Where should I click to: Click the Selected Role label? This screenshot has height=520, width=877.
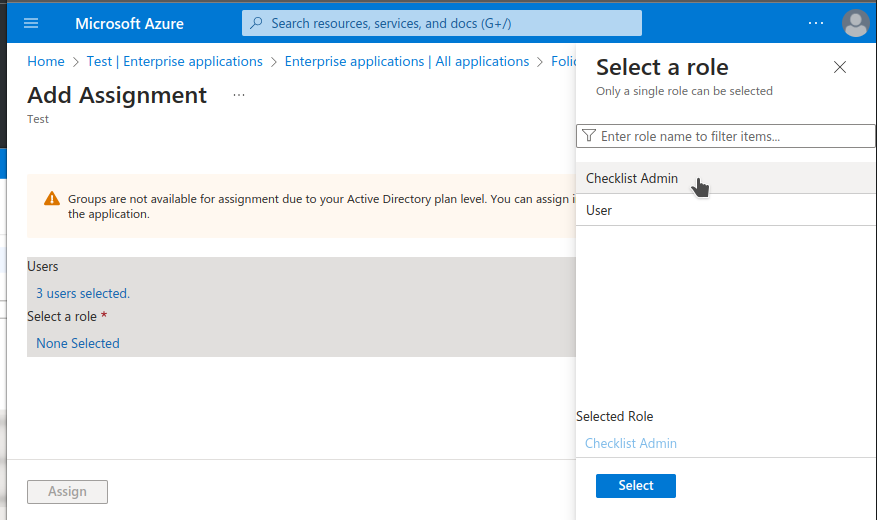(x=614, y=417)
